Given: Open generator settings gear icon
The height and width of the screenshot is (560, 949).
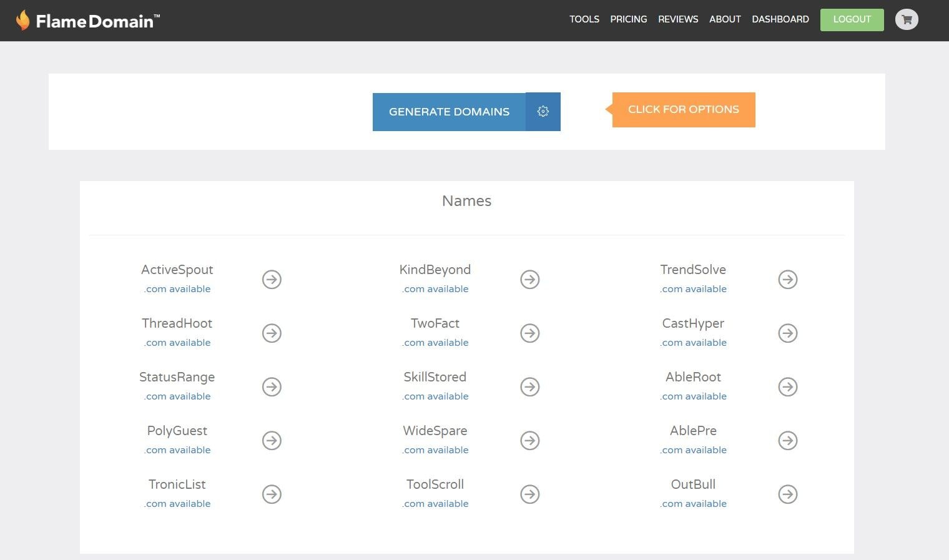Looking at the screenshot, I should click(x=543, y=111).
